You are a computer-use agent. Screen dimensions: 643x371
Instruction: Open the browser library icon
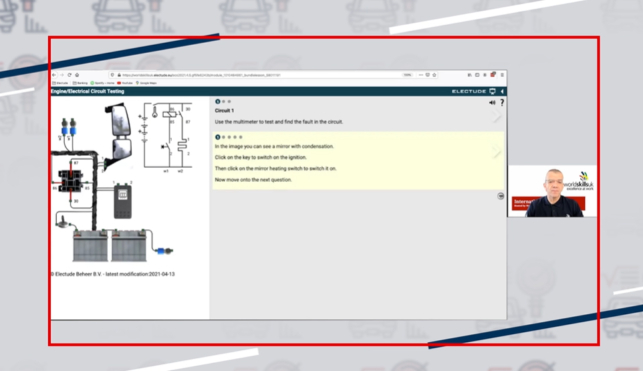click(470, 75)
